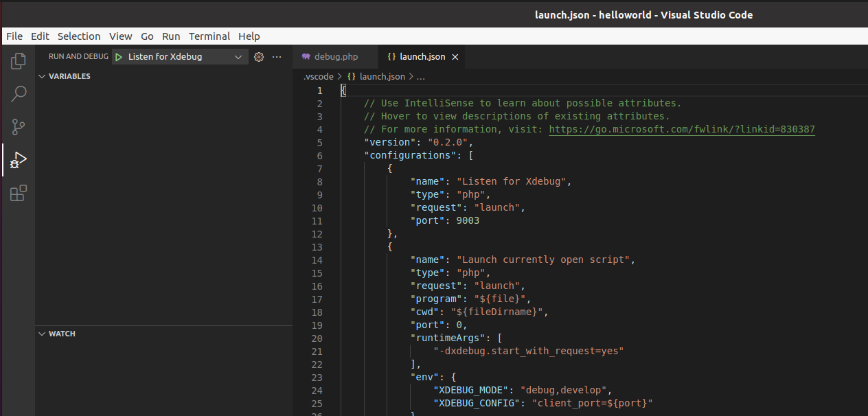Open Run and Debug more actions ellipsis
Screen dimensions: 868x416
(x=277, y=57)
